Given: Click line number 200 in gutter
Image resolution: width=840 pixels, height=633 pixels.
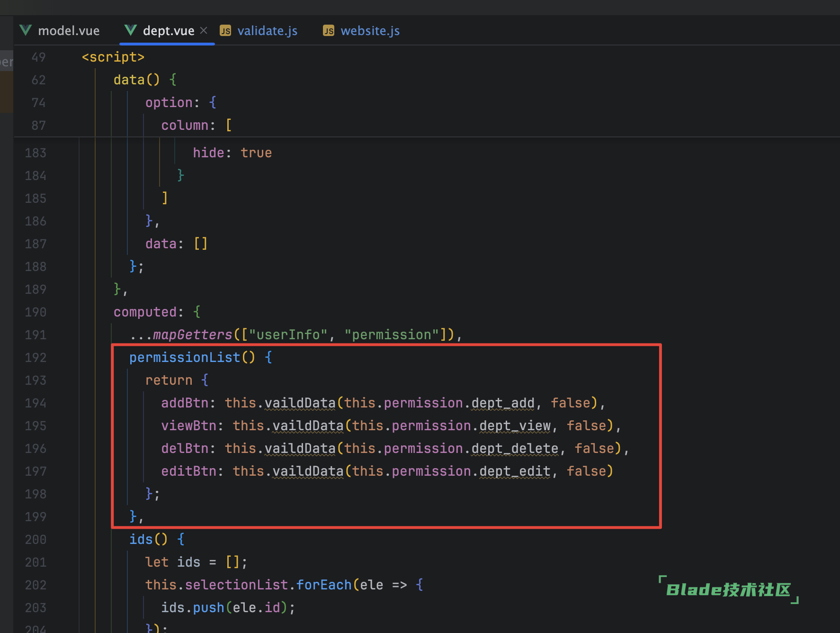Looking at the screenshot, I should tap(36, 539).
